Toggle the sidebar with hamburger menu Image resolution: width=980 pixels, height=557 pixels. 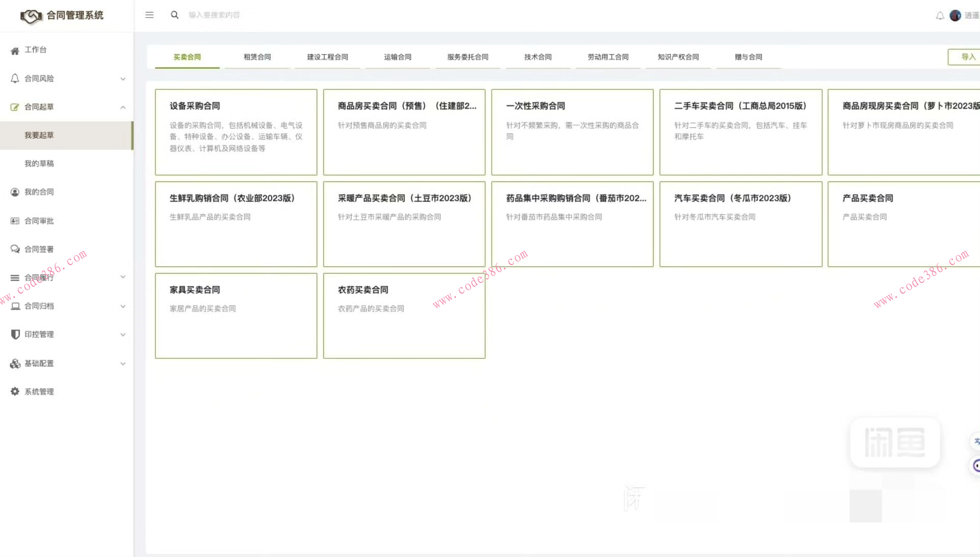[x=149, y=15]
